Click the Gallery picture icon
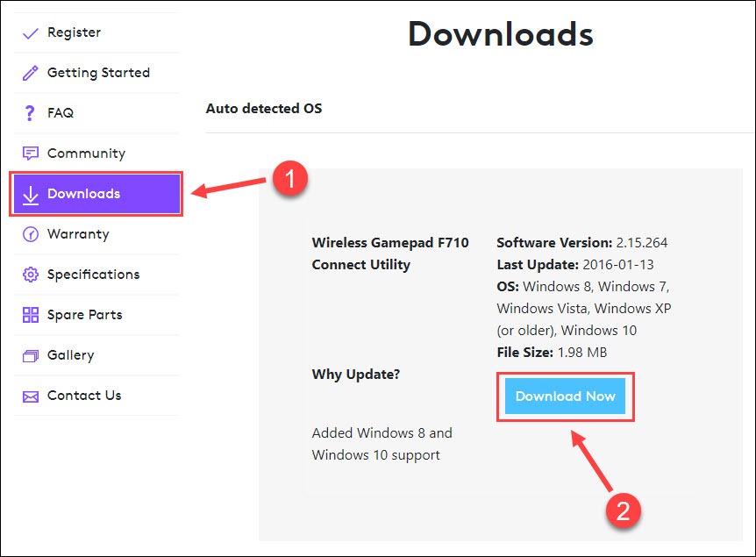 [x=31, y=355]
